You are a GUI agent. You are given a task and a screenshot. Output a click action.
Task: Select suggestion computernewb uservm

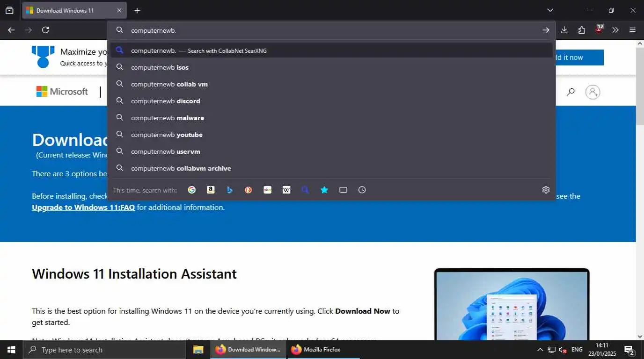[x=331, y=151]
